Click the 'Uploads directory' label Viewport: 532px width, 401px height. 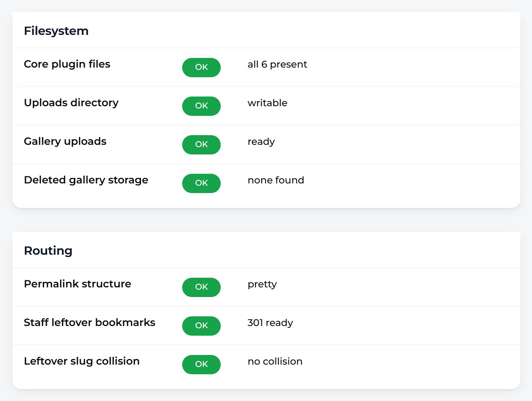(x=71, y=103)
